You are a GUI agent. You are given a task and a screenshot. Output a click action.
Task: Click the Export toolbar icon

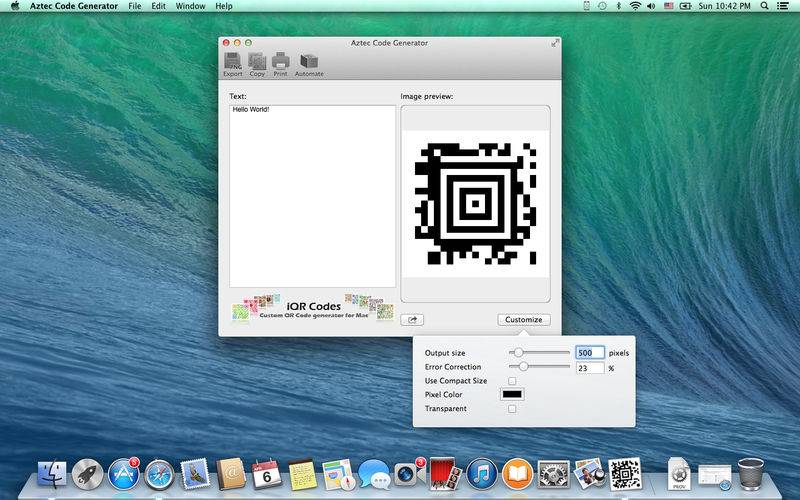tap(232, 63)
